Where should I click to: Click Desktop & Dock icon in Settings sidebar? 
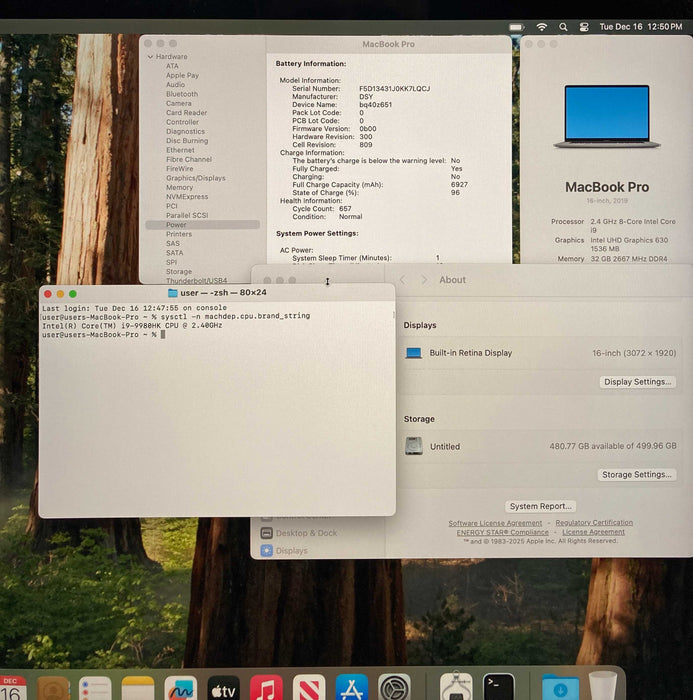click(267, 533)
